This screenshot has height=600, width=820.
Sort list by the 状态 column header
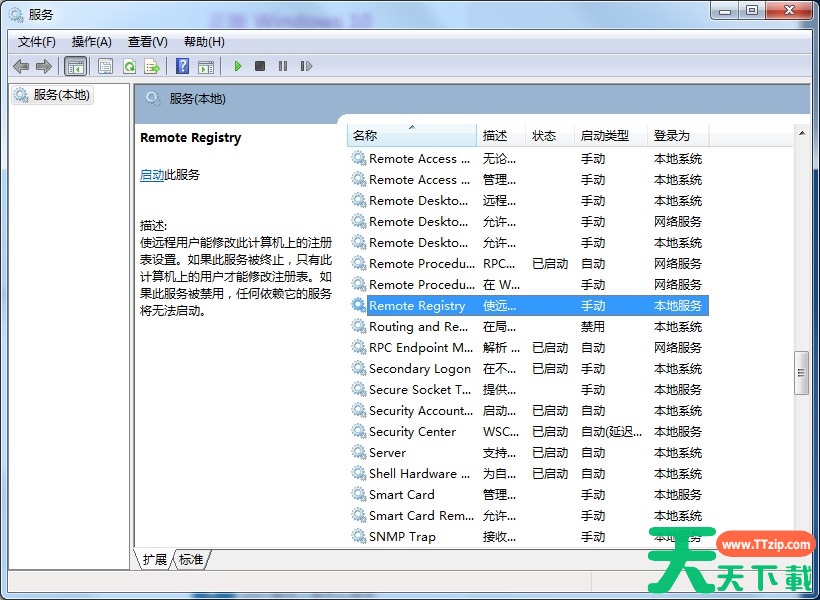pyautogui.click(x=545, y=135)
